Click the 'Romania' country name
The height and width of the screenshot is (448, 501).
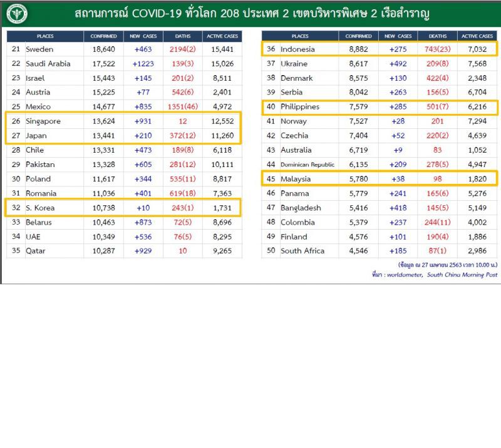coord(41,193)
